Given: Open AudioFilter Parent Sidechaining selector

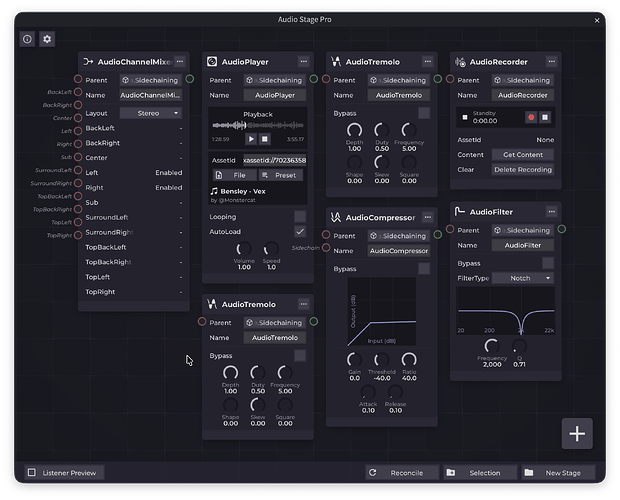Looking at the screenshot, I should click(x=523, y=230).
